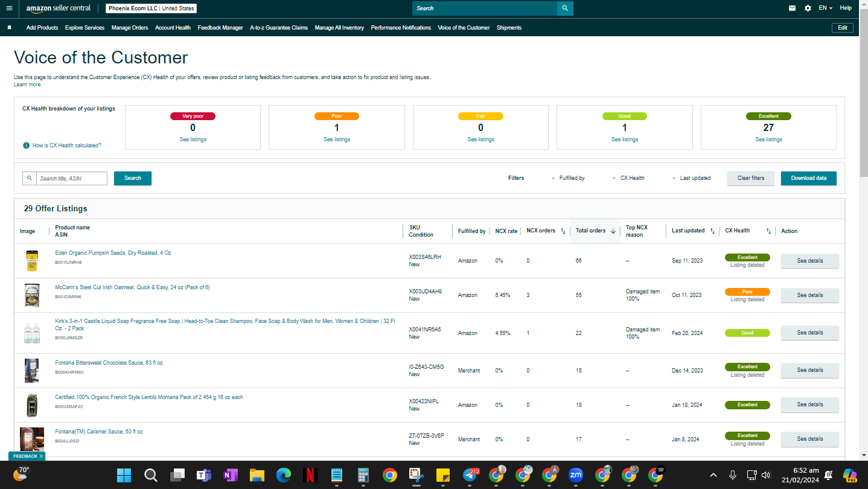Open the Shipments menu item
Image resolution: width=868 pixels, height=489 pixels.
pyautogui.click(x=509, y=28)
